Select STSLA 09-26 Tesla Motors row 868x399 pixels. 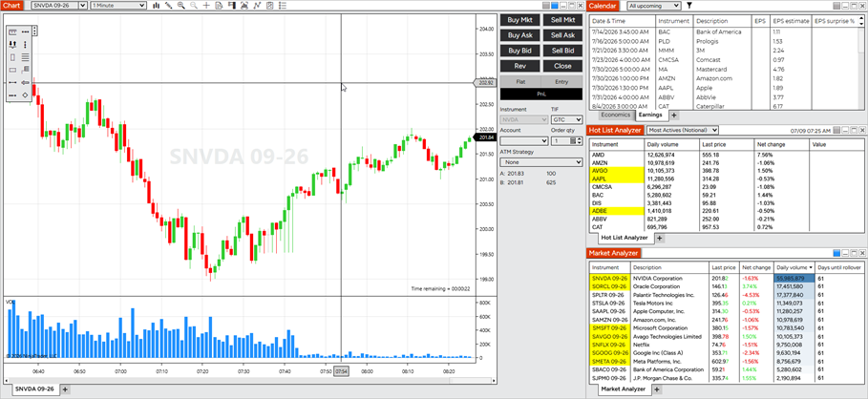click(x=727, y=304)
